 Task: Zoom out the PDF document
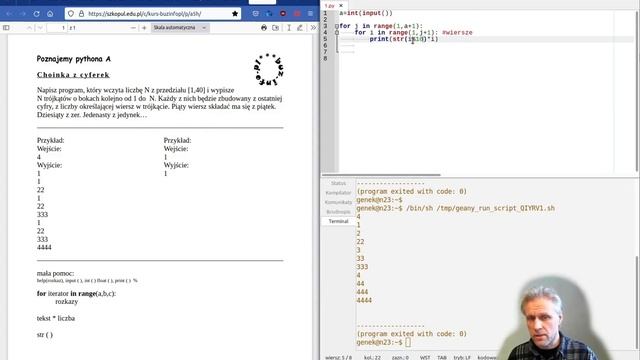(x=133, y=28)
